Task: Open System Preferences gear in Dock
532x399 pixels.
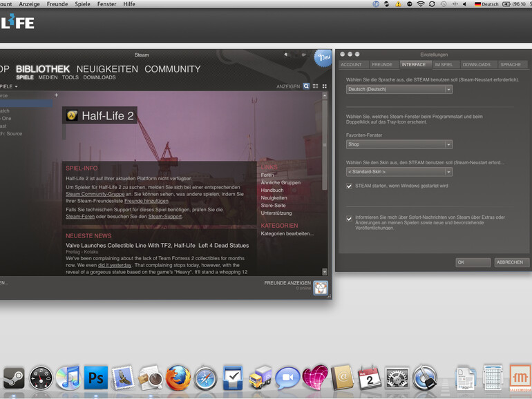Action: [397, 378]
